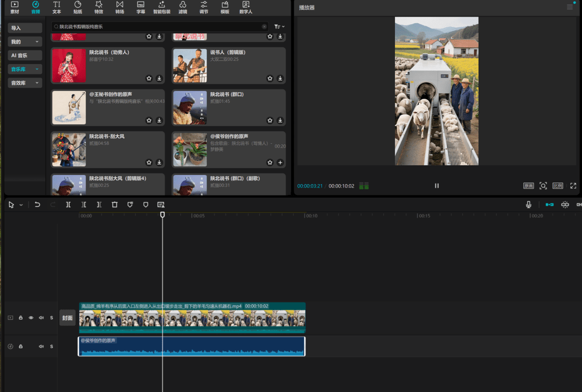The width and height of the screenshot is (582, 392).
Task: Open the 素材 media tab
Action: [x=15, y=7]
